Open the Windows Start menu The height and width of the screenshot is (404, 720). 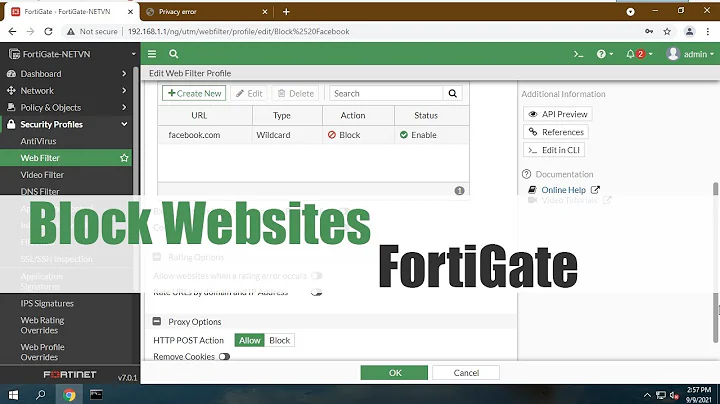(13, 395)
